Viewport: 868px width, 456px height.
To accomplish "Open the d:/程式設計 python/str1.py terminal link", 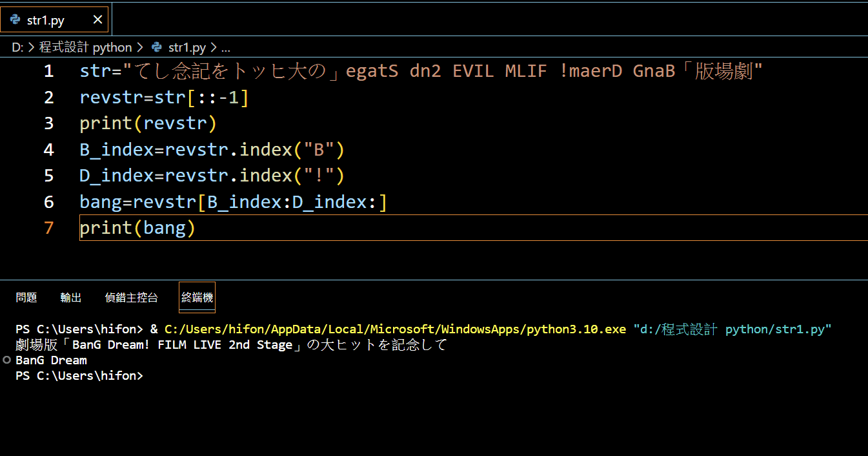I will 732,329.
